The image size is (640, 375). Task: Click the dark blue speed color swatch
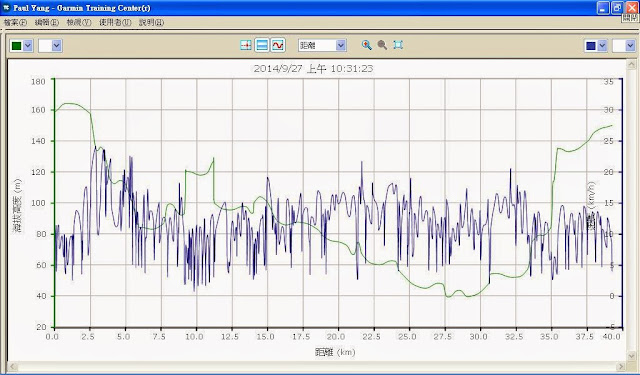point(591,46)
